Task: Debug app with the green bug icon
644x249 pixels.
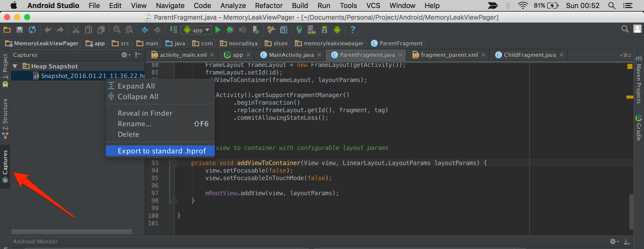Action: click(230, 30)
